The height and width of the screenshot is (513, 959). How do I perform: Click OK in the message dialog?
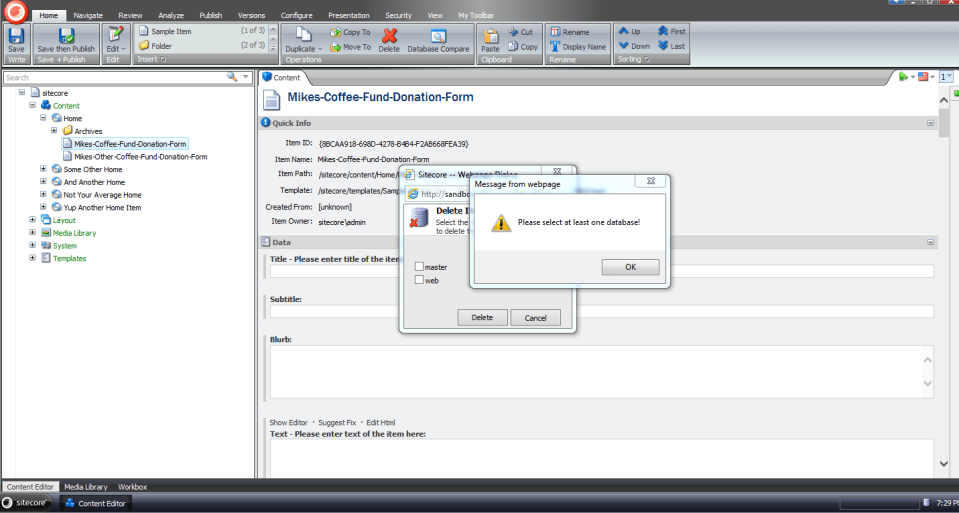pos(630,267)
